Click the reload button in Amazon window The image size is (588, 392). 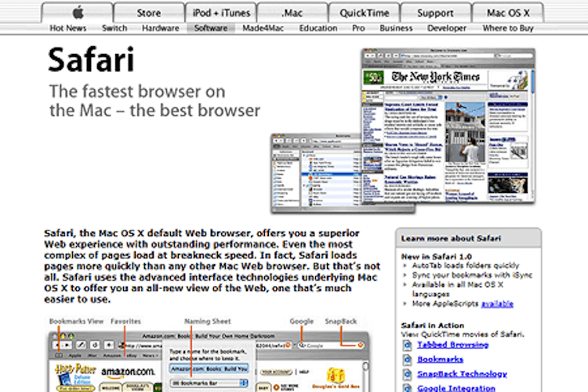click(x=95, y=345)
